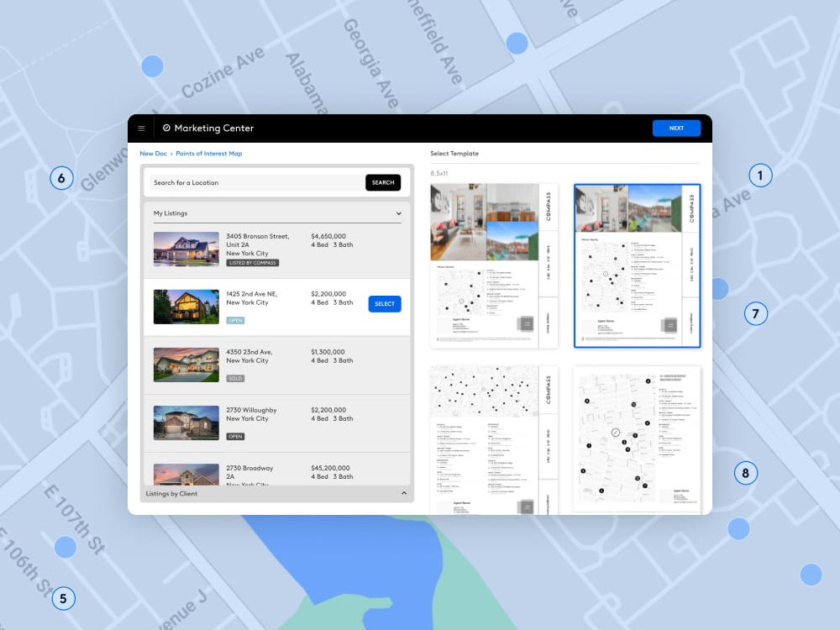Click Points of Interest Map breadcrumb
The height and width of the screenshot is (630, 840).
208,154
